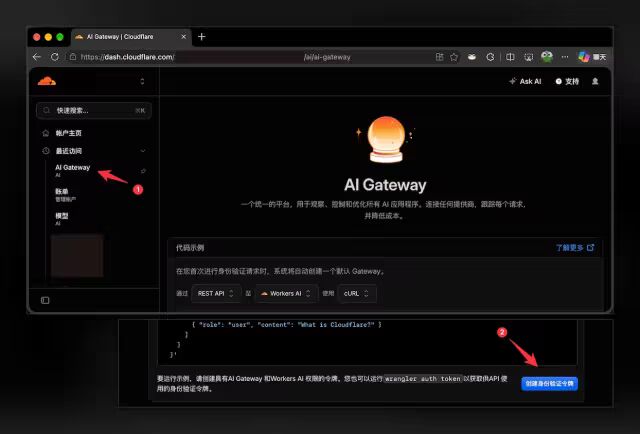The image size is (640, 434).
Task: Open the apps grid icon in the address bar
Action: 440,57
